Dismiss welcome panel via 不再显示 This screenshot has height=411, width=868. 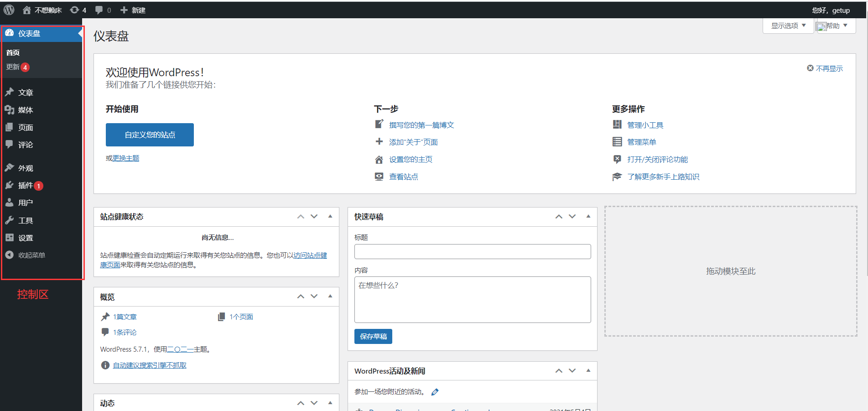(825, 68)
